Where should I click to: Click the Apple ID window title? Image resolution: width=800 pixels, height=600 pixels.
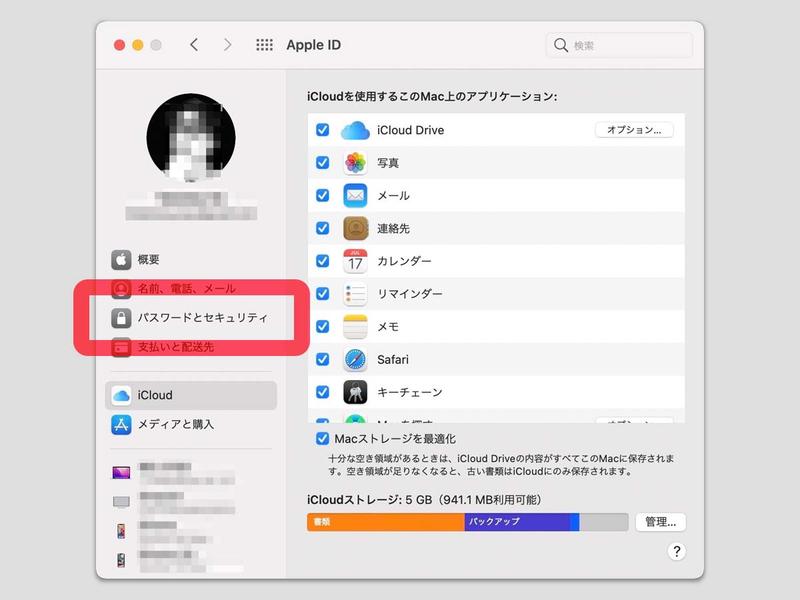314,45
